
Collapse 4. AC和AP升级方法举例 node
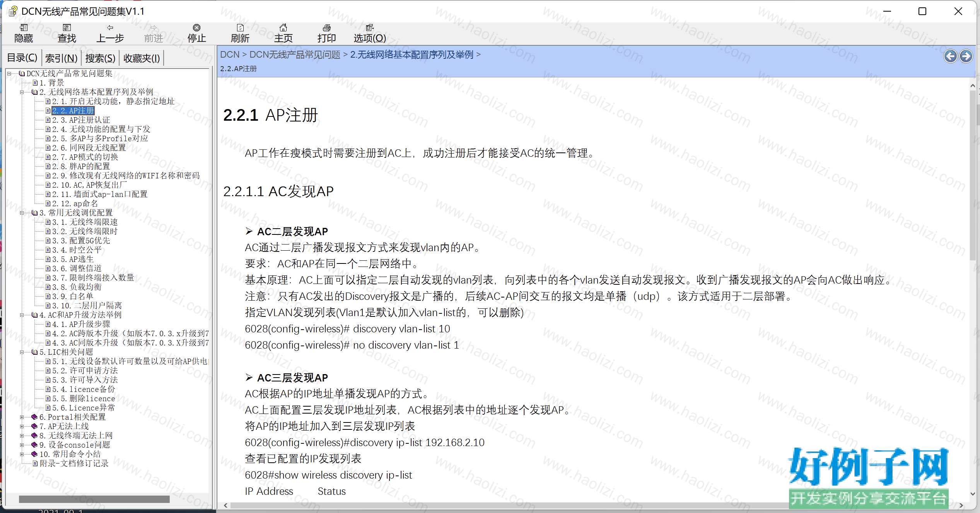coord(22,315)
